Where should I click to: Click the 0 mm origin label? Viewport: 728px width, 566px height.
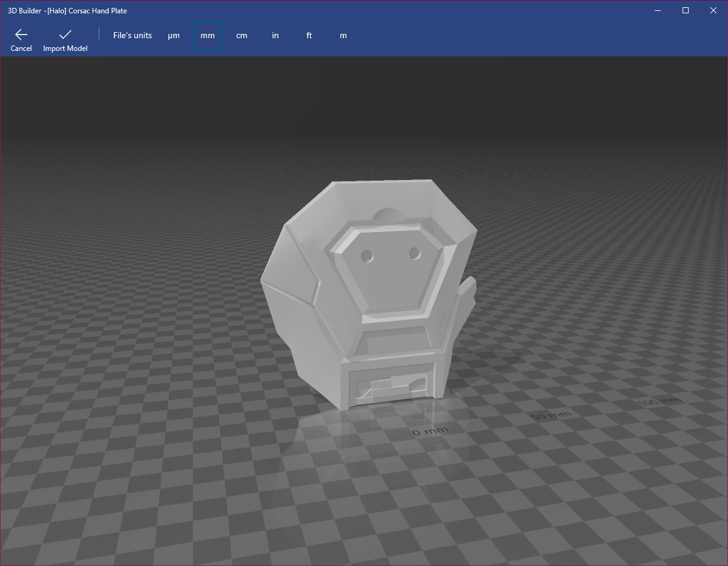coord(431,431)
